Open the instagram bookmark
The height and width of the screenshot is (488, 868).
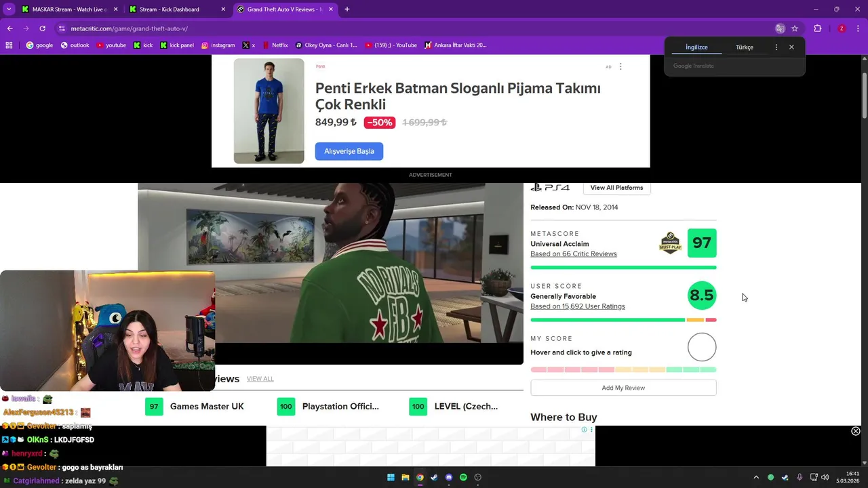218,45
